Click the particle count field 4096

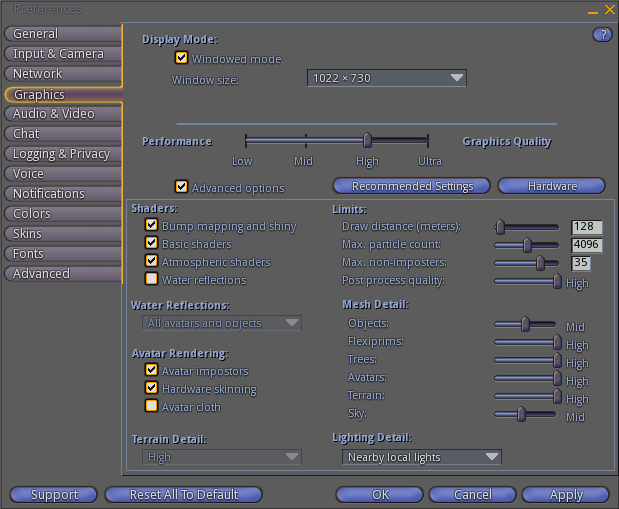coord(587,245)
